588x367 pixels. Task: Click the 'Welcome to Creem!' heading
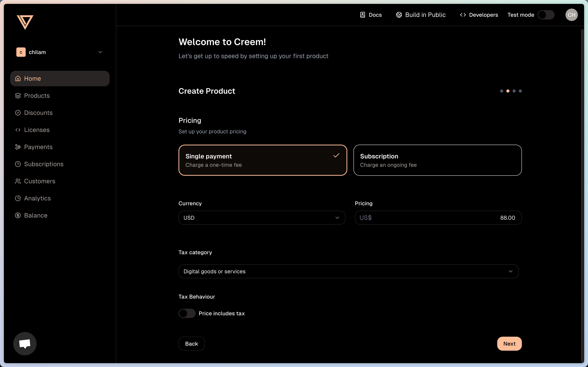pos(222,42)
